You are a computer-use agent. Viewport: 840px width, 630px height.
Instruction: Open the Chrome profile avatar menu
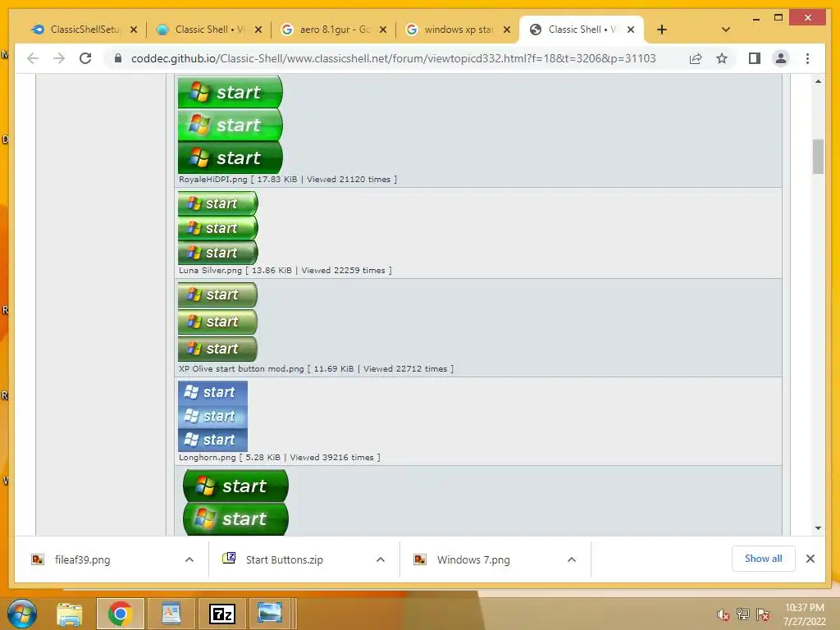click(x=781, y=58)
